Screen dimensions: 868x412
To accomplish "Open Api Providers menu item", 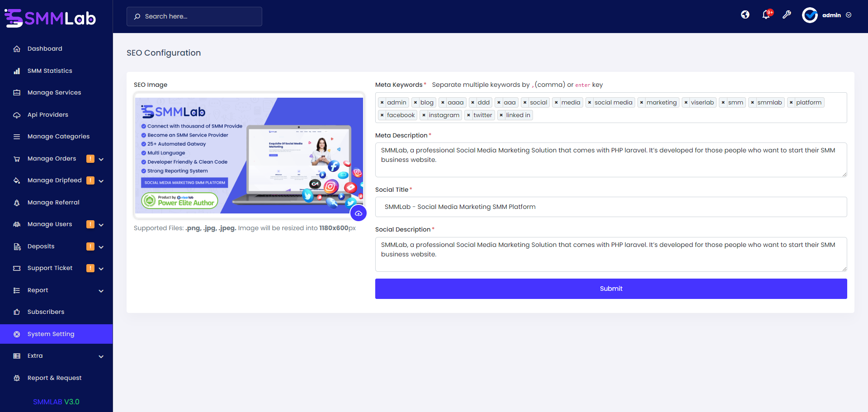I will point(57,115).
